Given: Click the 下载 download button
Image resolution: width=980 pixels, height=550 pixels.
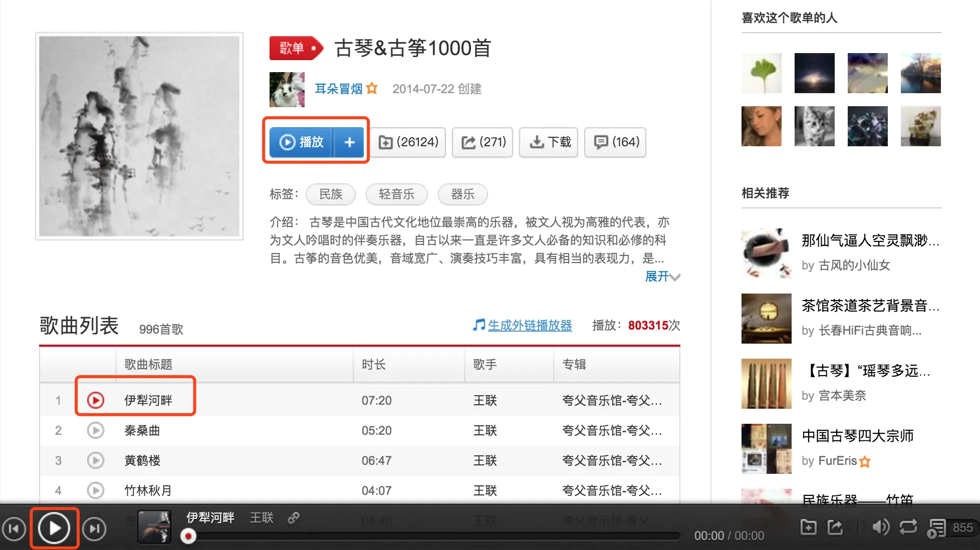Looking at the screenshot, I should click(549, 142).
